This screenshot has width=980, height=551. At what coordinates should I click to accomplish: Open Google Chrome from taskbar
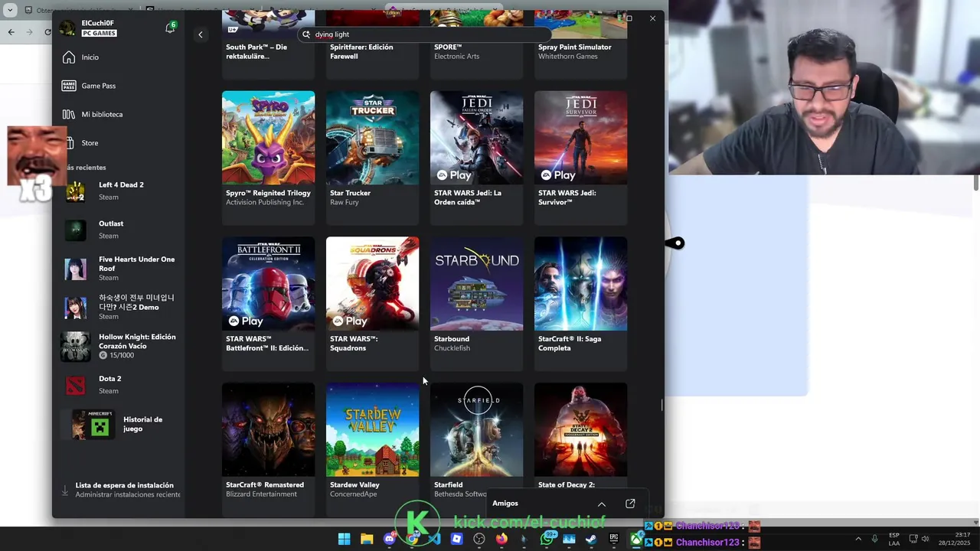(412, 539)
